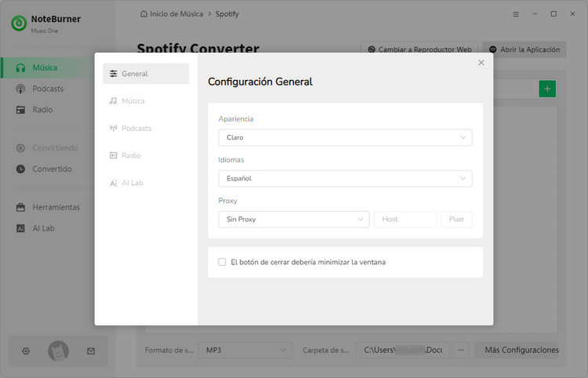The image size is (588, 378).
Task: Open the Idiomas dropdown showing Español
Action: (346, 179)
